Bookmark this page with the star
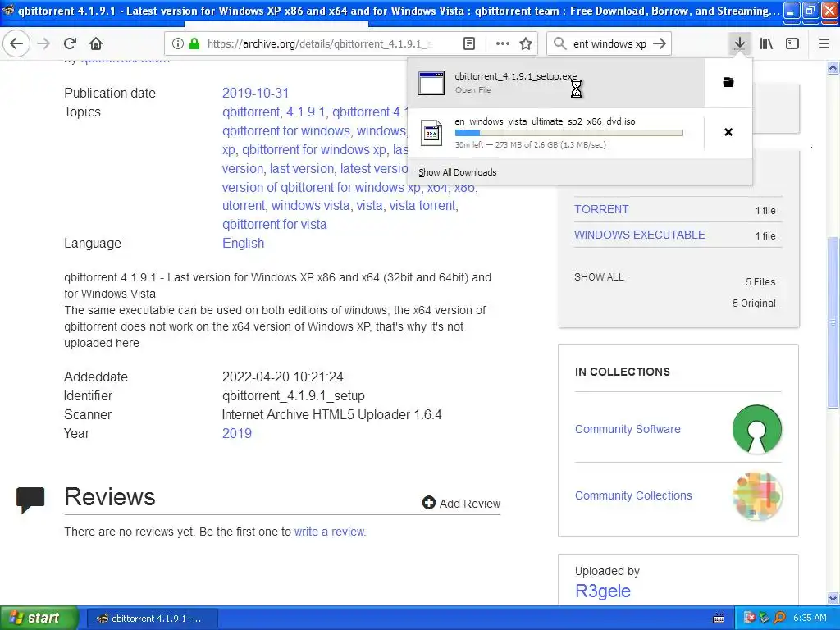 coord(526,43)
